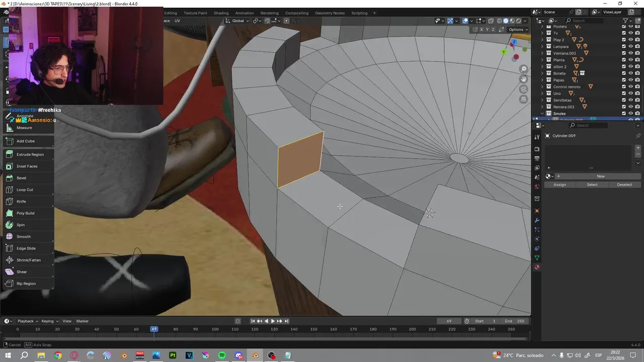The width and height of the screenshot is (644, 362).
Task: Select the Spin tool
Action: 28,225
